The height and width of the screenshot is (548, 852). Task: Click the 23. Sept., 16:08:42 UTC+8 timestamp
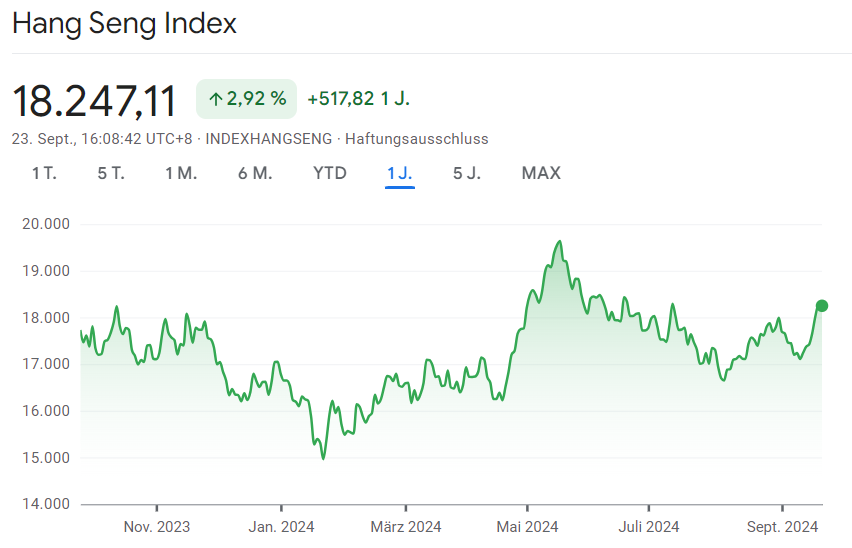[x=102, y=139]
